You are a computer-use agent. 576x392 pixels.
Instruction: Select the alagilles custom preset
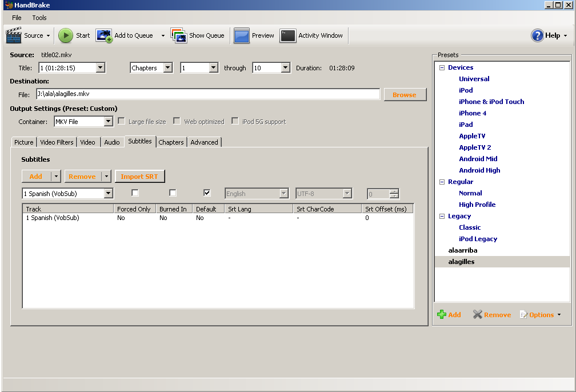[461, 262]
